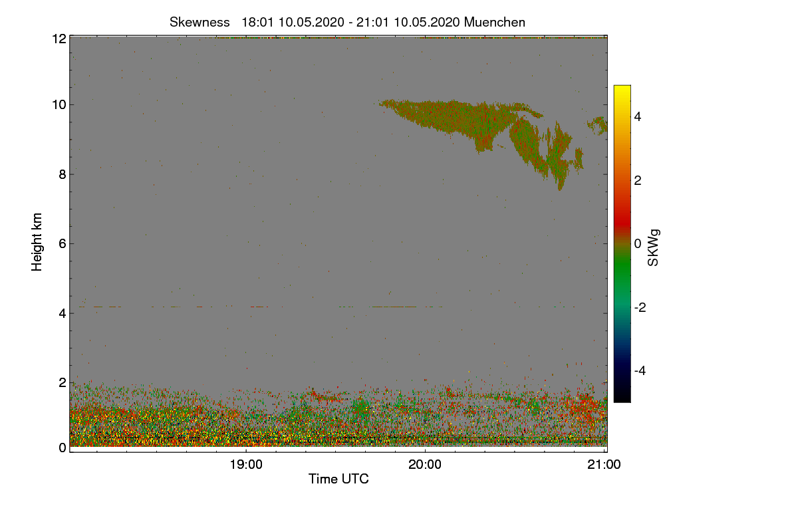Click the 4 km height tick label

[x=63, y=313]
